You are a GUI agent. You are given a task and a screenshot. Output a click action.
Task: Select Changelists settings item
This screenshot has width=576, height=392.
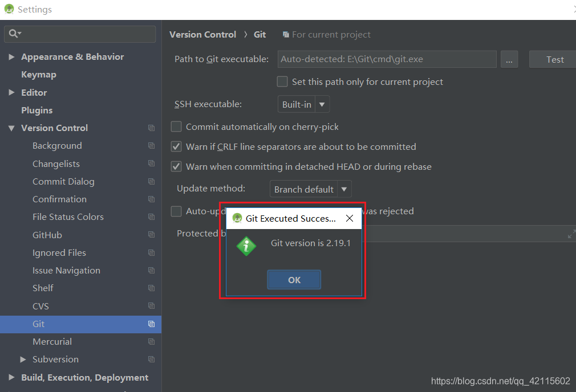(56, 164)
